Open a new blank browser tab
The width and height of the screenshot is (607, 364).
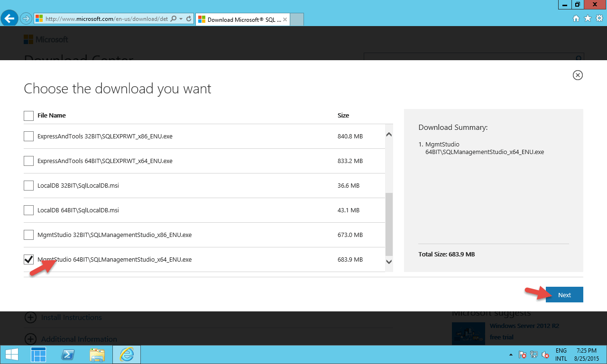click(296, 19)
